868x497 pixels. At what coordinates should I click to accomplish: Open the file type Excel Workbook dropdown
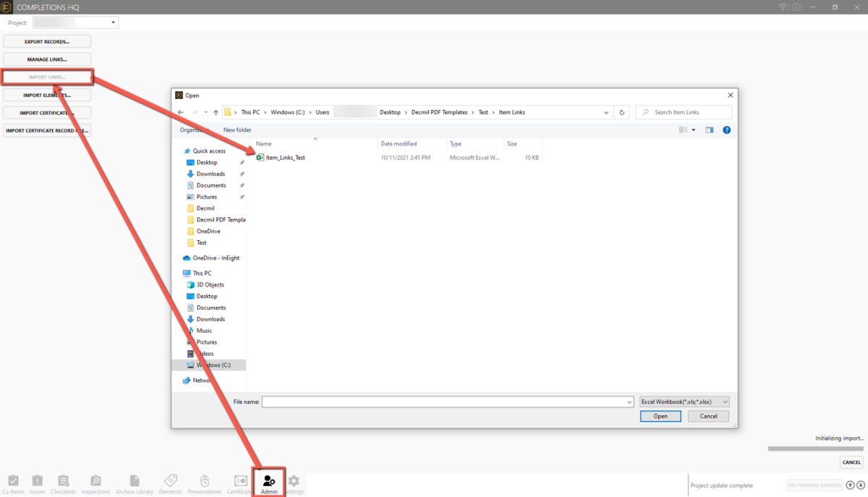(684, 402)
